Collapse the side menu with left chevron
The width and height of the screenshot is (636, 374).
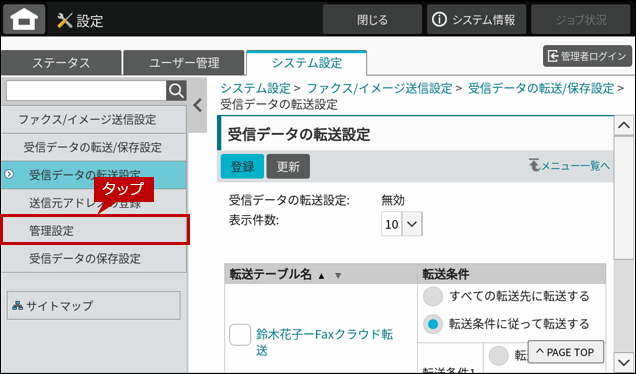click(198, 105)
